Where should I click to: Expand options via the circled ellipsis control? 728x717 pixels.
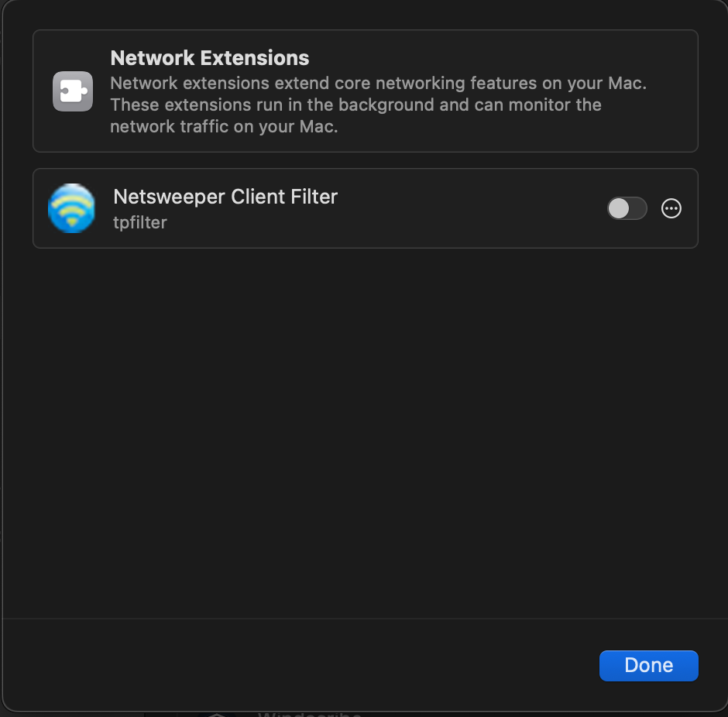(x=671, y=208)
